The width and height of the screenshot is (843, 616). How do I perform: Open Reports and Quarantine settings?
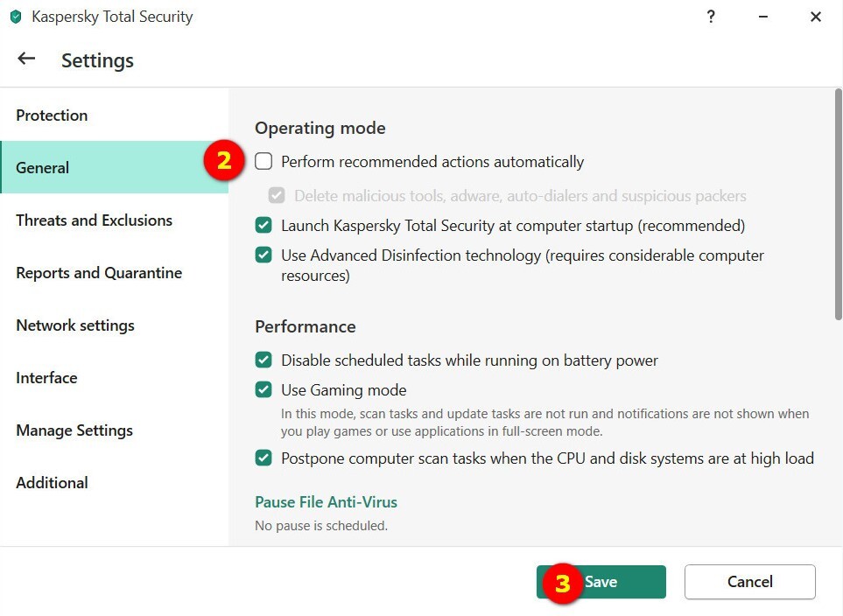(99, 273)
